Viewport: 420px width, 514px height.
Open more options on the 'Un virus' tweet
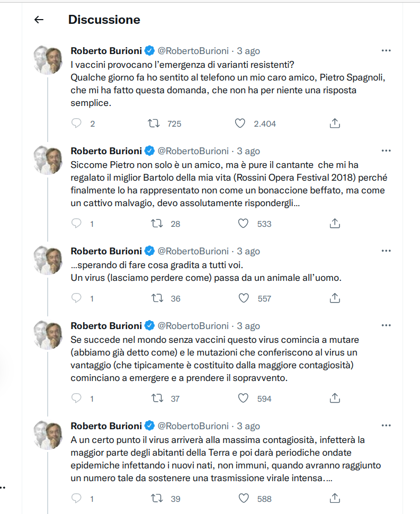(x=386, y=251)
